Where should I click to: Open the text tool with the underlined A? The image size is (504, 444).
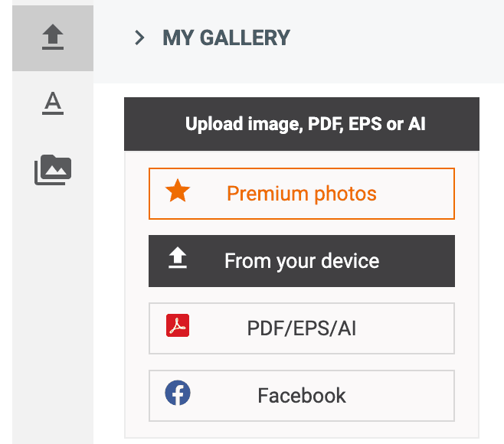[x=53, y=103]
